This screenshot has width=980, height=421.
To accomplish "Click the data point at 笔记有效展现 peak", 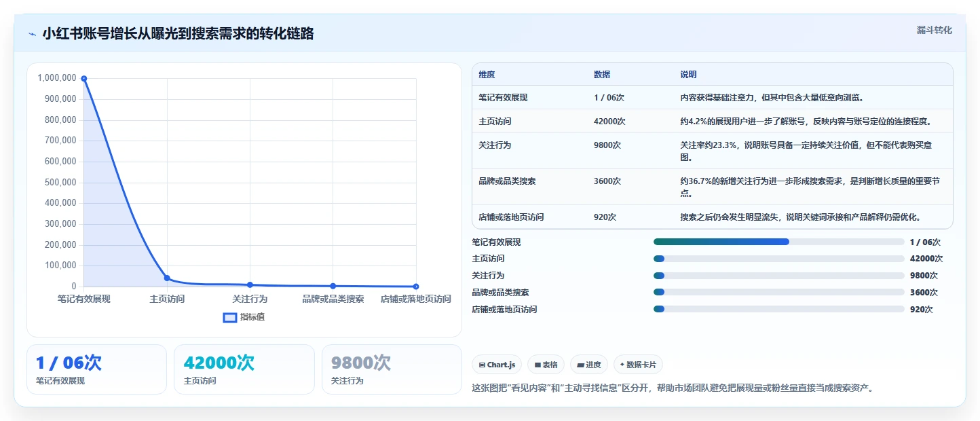I will 84,79.
